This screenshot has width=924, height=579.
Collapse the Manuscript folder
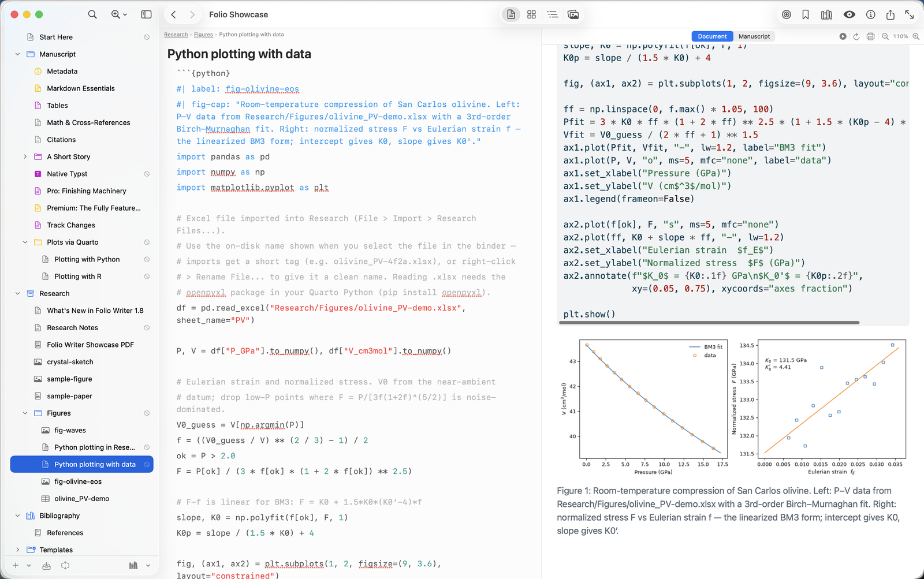point(18,54)
